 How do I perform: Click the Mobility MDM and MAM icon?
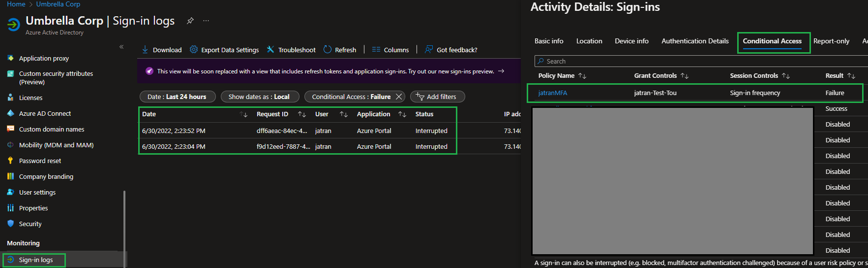(x=10, y=145)
